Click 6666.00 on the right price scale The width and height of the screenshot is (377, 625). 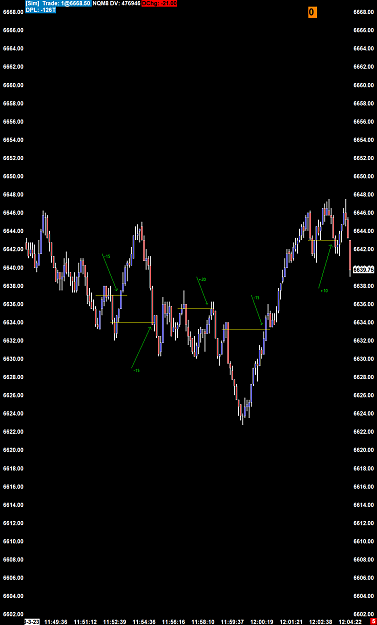coord(364,30)
